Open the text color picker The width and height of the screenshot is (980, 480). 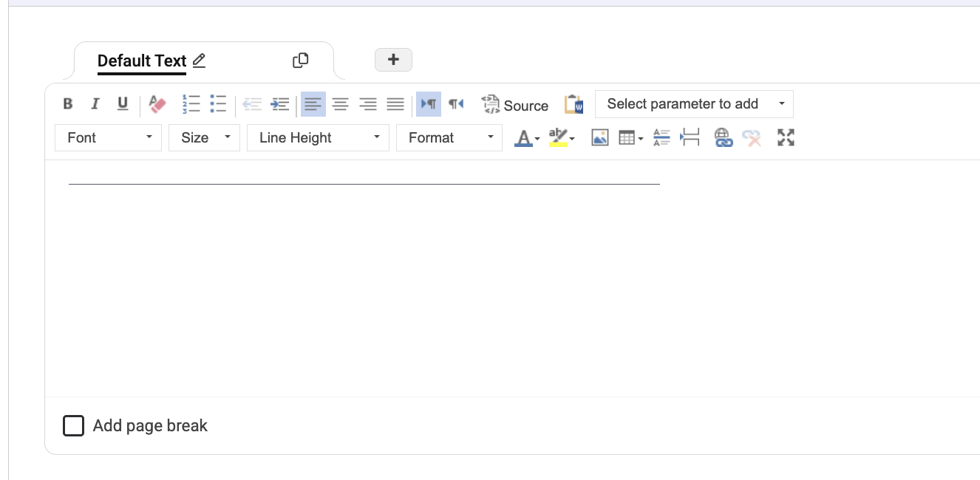[527, 137]
